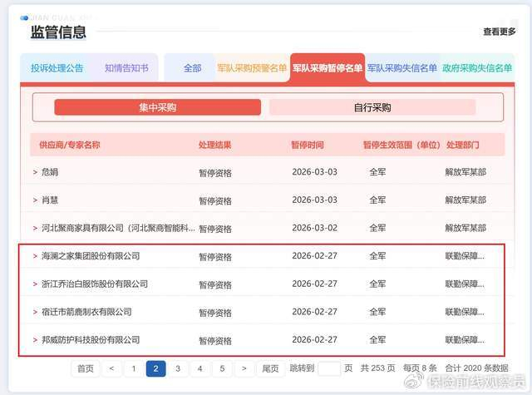Click the 合计 2020 条数据 total text
532x395 pixels.
click(476, 368)
